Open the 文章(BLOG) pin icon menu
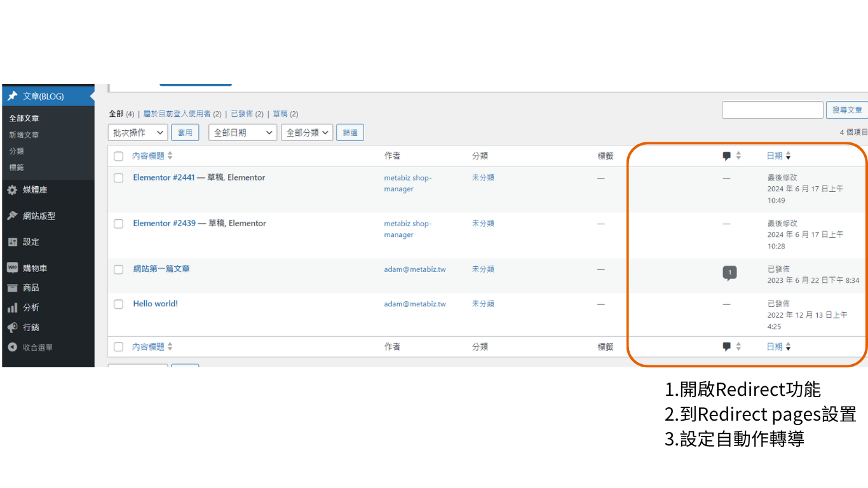The height and width of the screenshot is (488, 868). (12, 96)
